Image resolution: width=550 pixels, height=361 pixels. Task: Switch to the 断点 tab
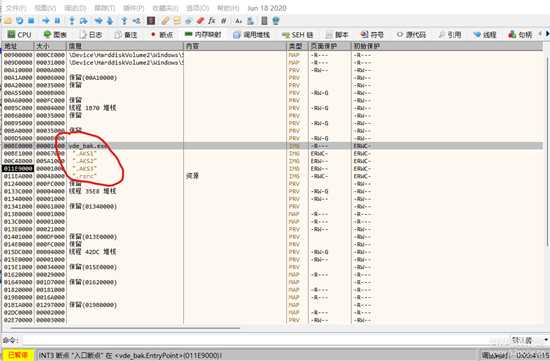click(161, 34)
